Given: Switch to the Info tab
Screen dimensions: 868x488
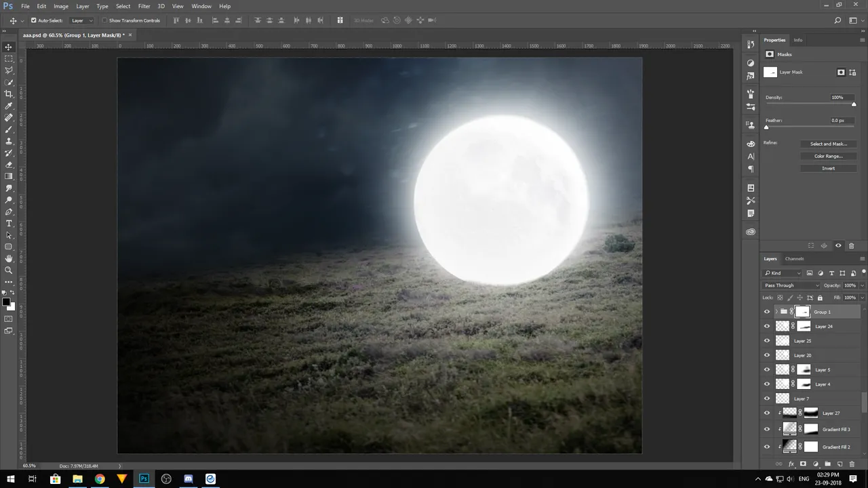Looking at the screenshot, I should (798, 40).
